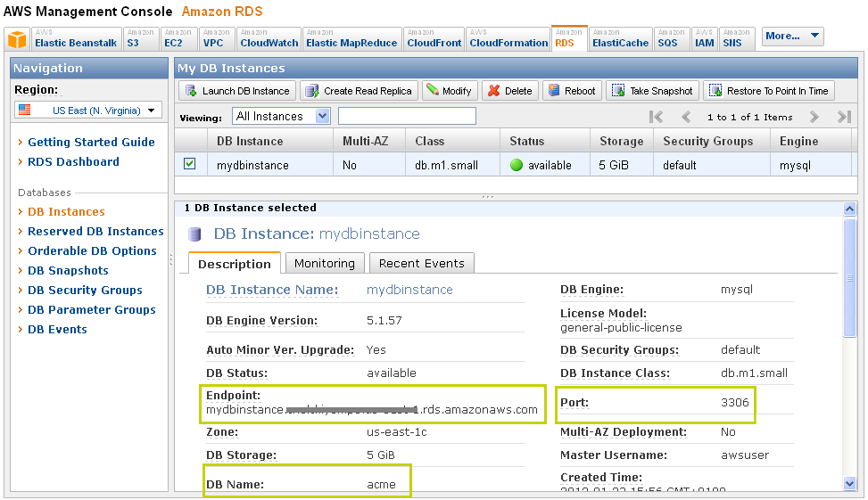Go to first page of items
The width and height of the screenshot is (868, 500).
656,117
